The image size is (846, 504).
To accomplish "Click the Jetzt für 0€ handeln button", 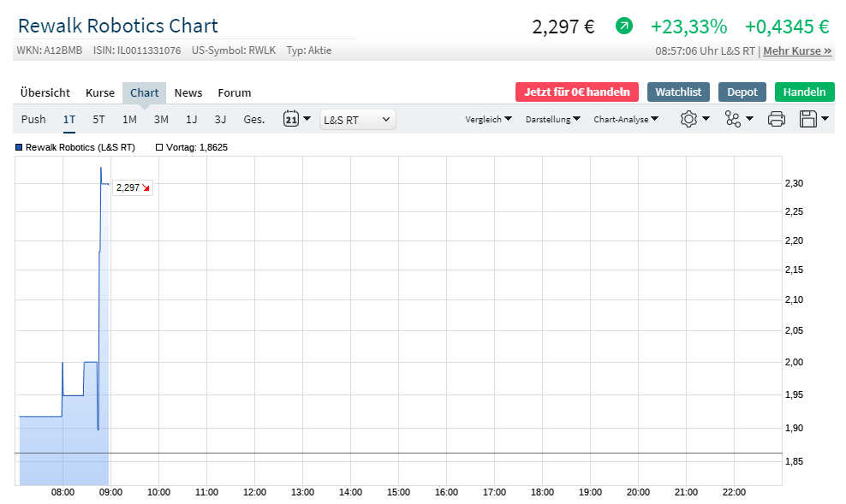I will pyautogui.click(x=576, y=92).
